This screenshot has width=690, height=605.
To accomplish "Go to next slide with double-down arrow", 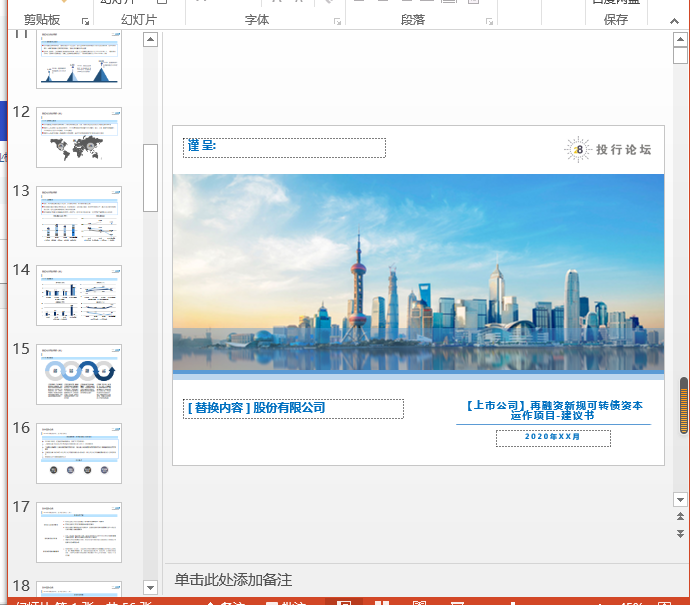I will [680, 534].
